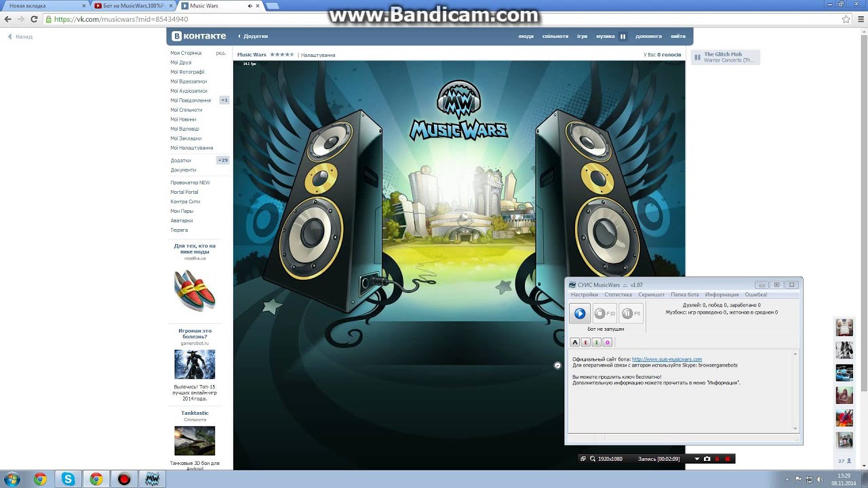868x488 pixels.
Task: Click the volume speaker tray icon
Action: coord(819,479)
